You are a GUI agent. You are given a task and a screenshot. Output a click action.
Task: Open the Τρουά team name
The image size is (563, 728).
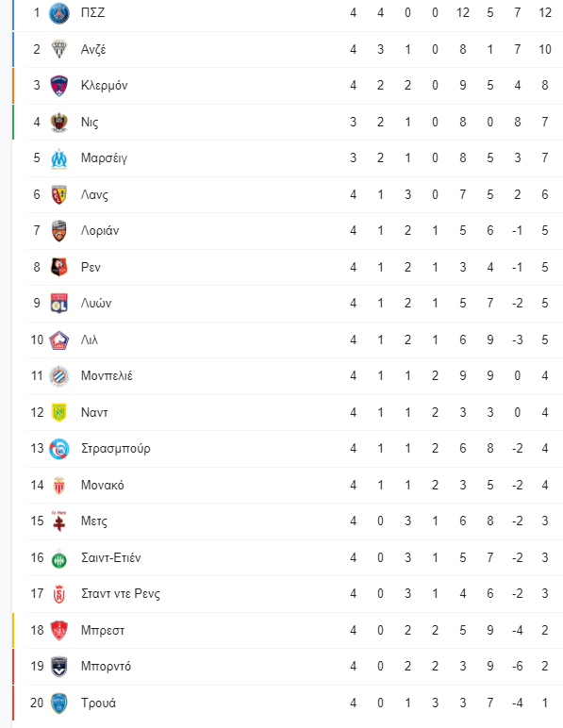[x=98, y=703]
